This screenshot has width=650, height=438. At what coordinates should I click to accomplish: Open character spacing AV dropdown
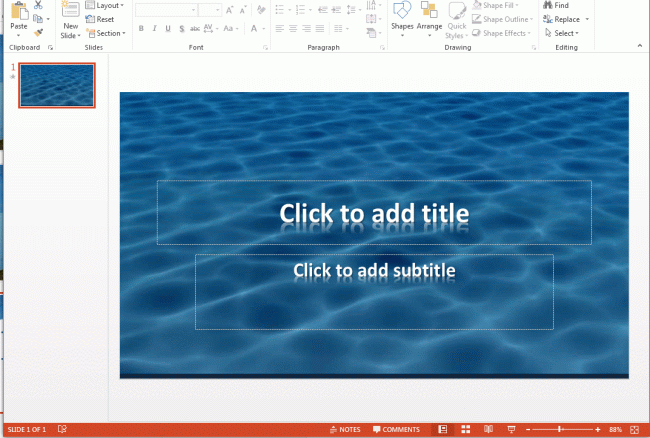211,29
